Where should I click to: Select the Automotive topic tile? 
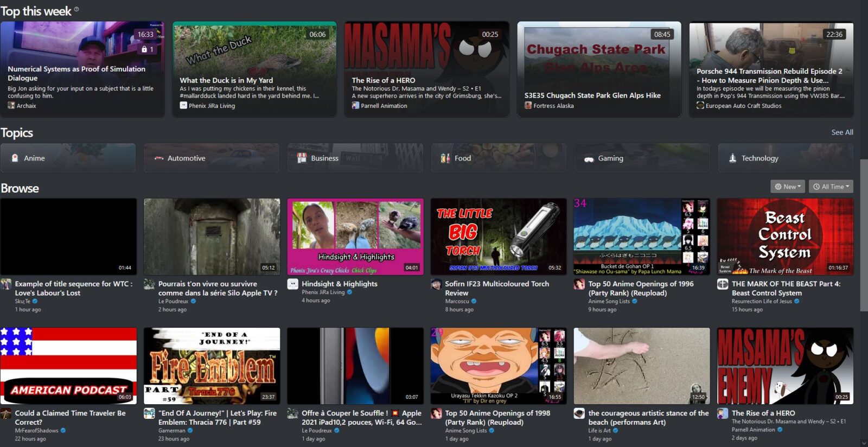[x=211, y=158]
